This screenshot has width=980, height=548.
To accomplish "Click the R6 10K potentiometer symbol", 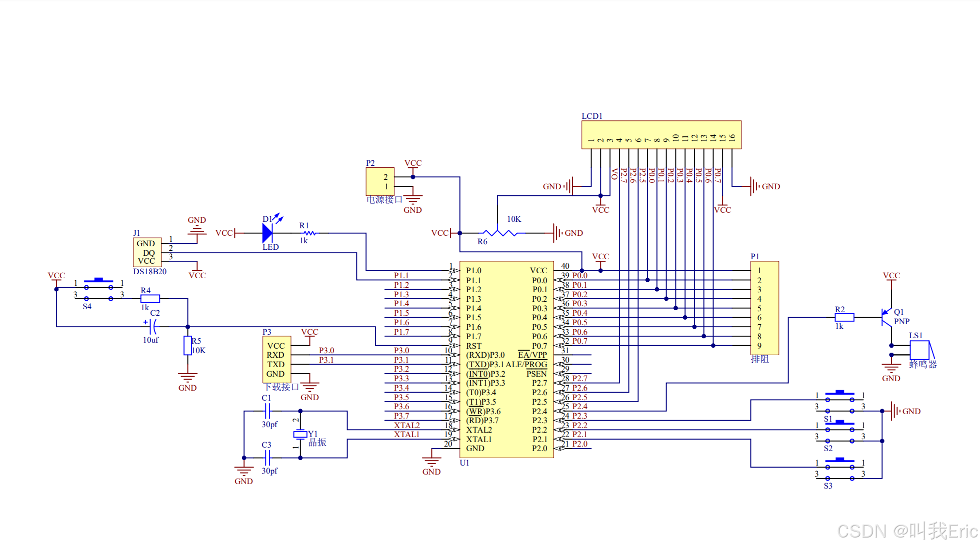I will tap(498, 233).
